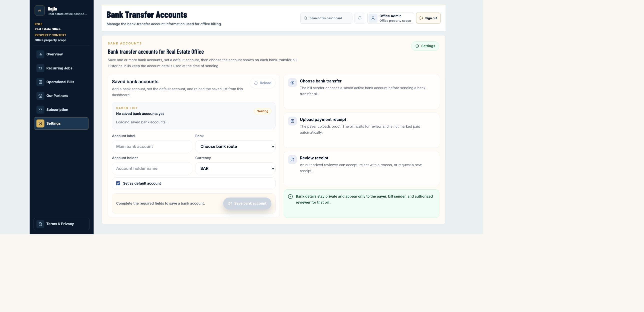Click the Sign out button
Viewport: 644px width, 312px height.
pyautogui.click(x=428, y=18)
